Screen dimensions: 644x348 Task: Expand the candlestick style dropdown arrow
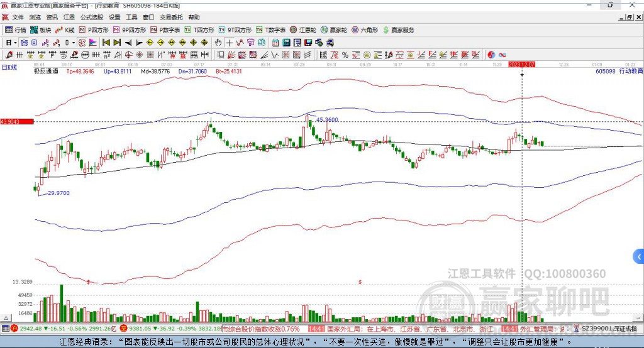point(73,43)
